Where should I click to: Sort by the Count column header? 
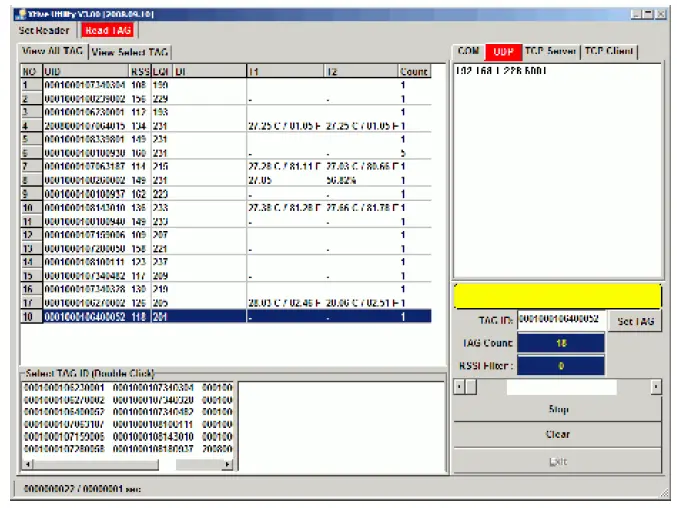(x=414, y=71)
